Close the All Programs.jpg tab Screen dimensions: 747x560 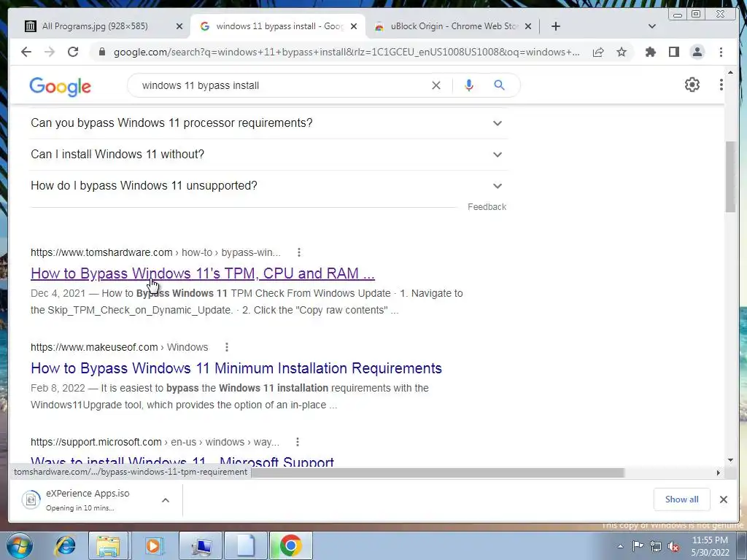[179, 26]
